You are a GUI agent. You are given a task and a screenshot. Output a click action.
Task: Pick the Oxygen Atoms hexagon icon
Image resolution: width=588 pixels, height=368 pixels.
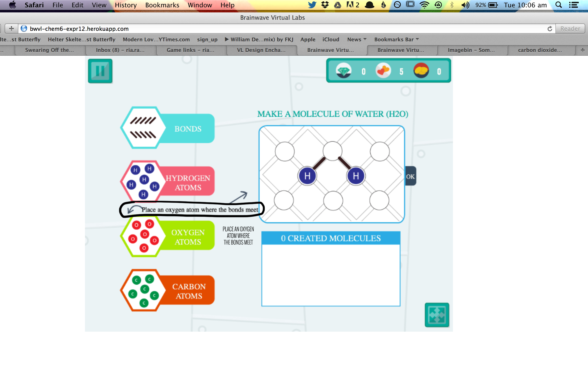pyautogui.click(x=143, y=236)
